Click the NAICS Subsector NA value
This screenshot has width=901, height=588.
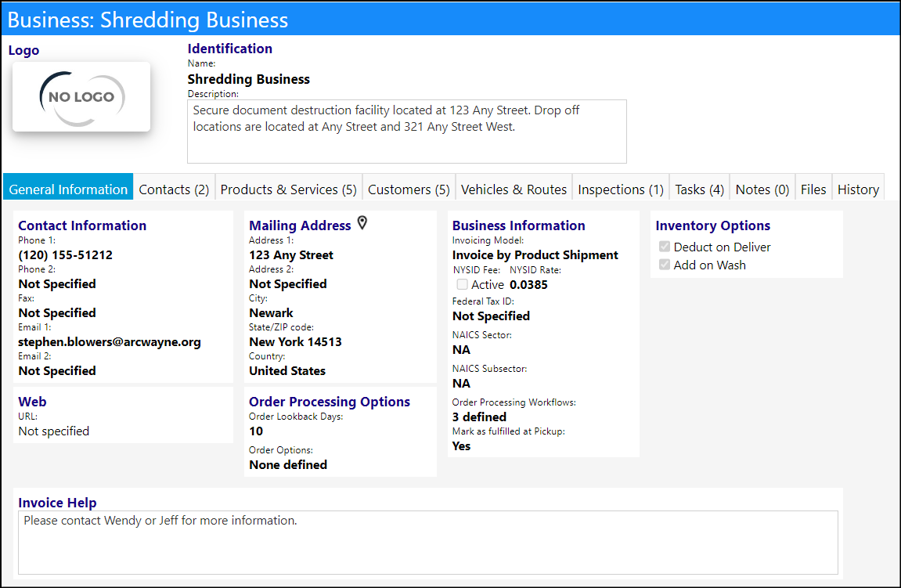(x=461, y=384)
